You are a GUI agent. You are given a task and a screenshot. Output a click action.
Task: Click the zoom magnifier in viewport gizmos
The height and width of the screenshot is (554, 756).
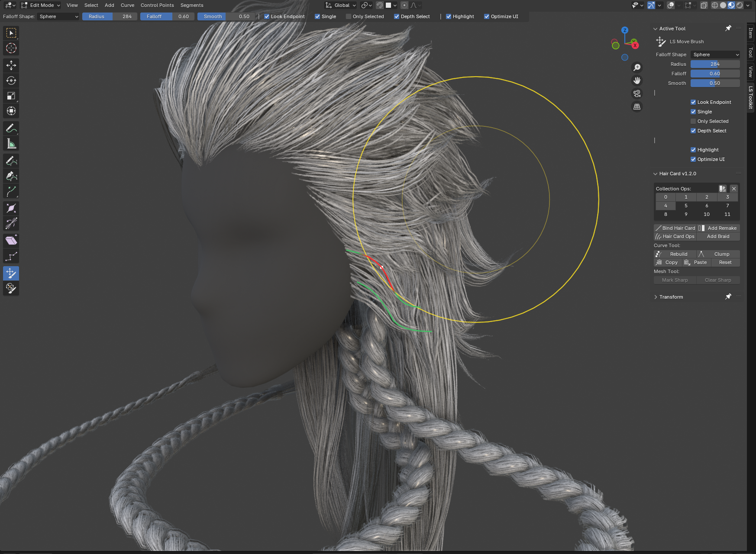(x=637, y=67)
